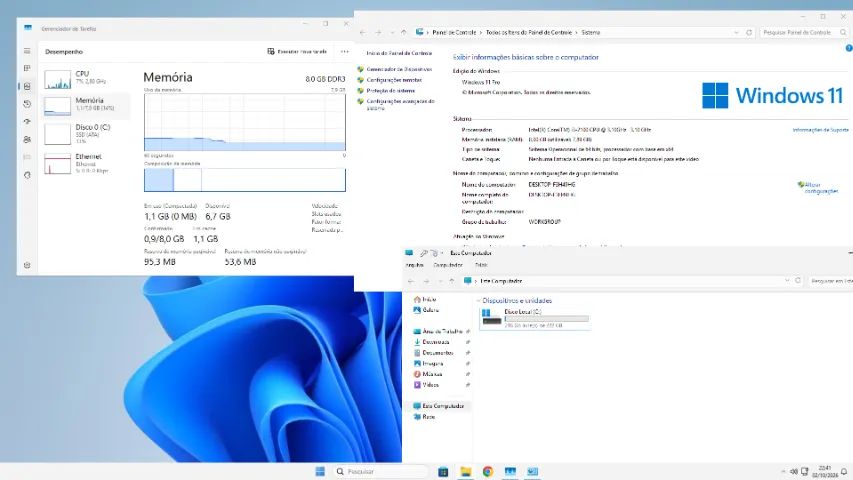Refresh the Este Computador view
This screenshot has height=480, width=853.
[x=798, y=281]
